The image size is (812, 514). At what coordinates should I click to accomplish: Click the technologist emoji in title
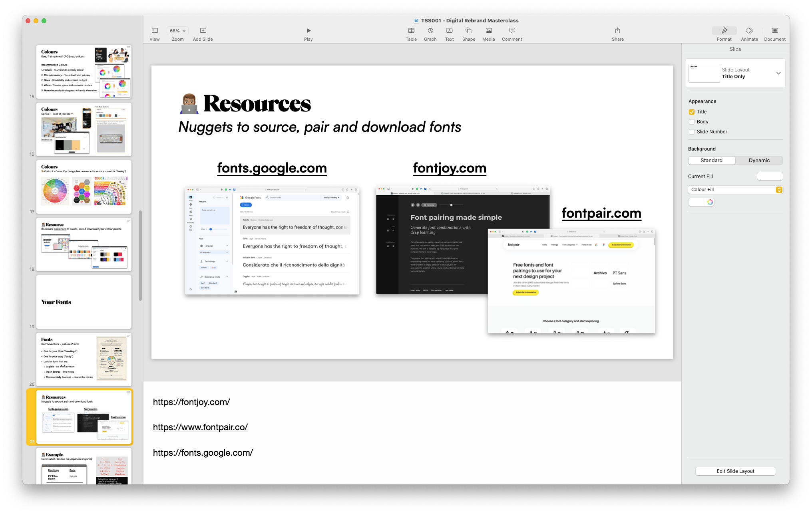[x=189, y=104]
